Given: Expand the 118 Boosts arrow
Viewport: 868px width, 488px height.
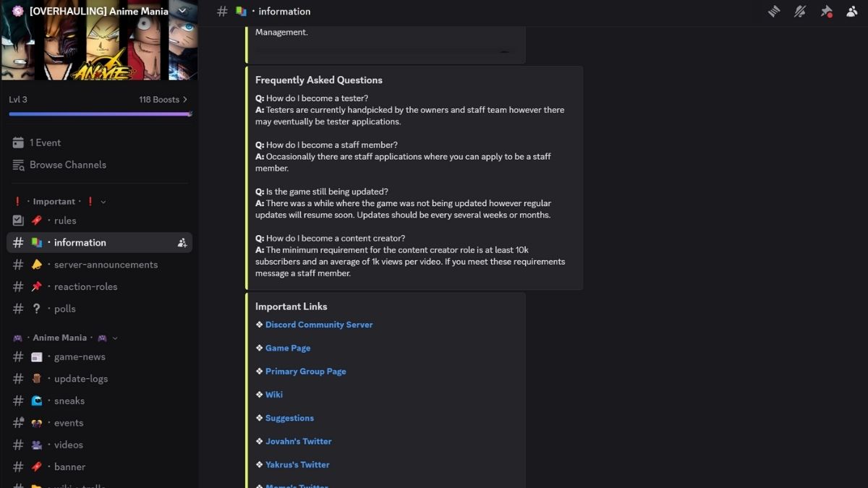Looking at the screenshot, I should click(185, 100).
